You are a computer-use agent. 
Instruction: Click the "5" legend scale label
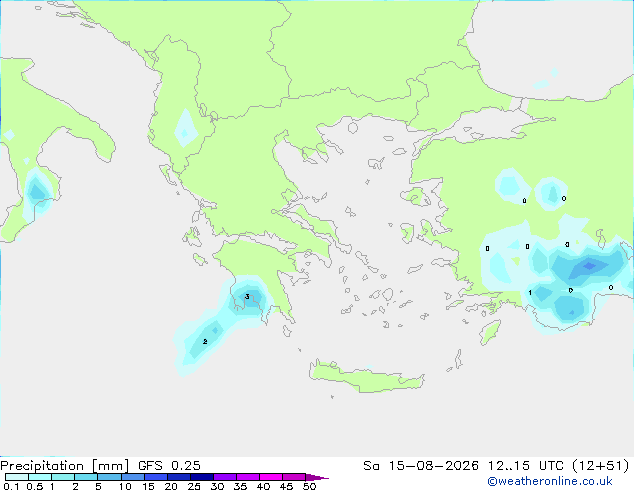(98, 486)
